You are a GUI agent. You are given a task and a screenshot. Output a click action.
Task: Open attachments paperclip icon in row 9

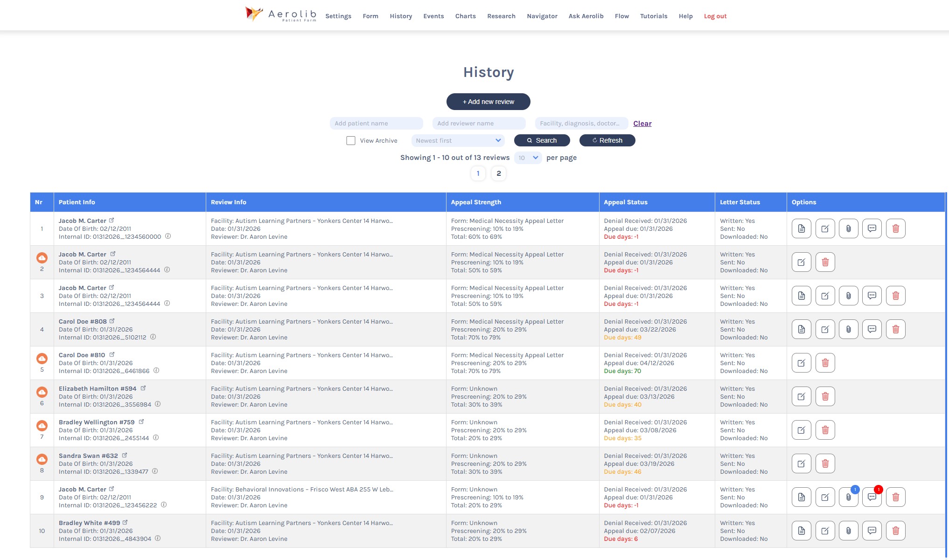click(x=848, y=497)
